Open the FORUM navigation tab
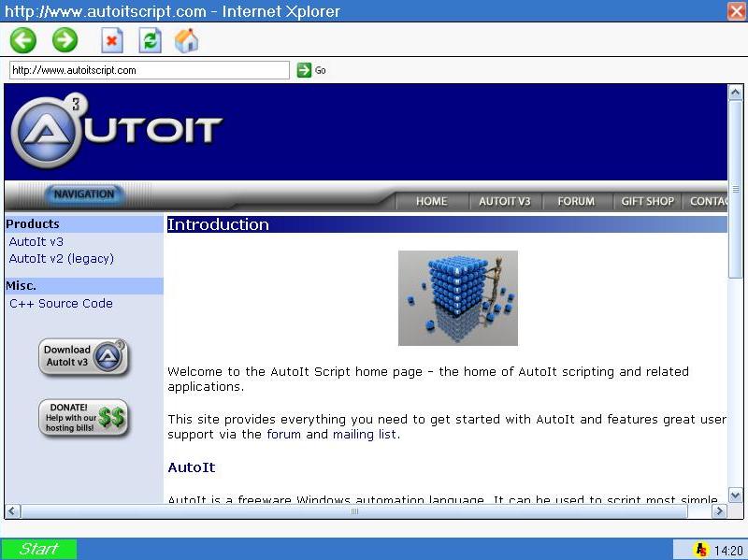The image size is (748, 560). 576,201
